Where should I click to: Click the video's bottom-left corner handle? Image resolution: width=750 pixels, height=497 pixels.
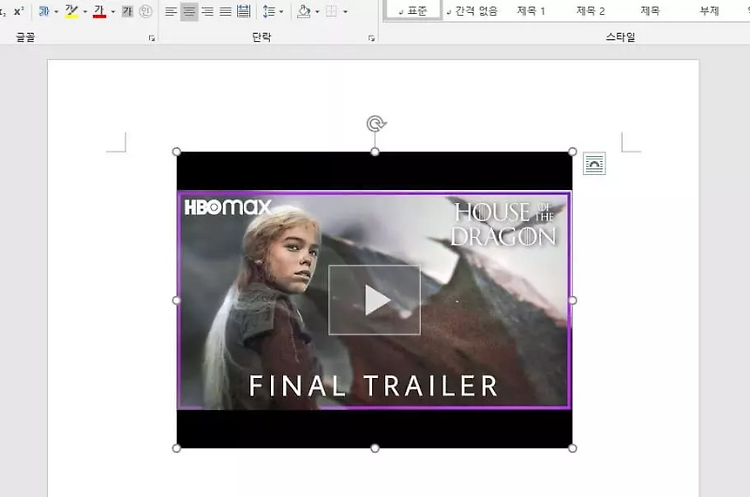click(176, 448)
